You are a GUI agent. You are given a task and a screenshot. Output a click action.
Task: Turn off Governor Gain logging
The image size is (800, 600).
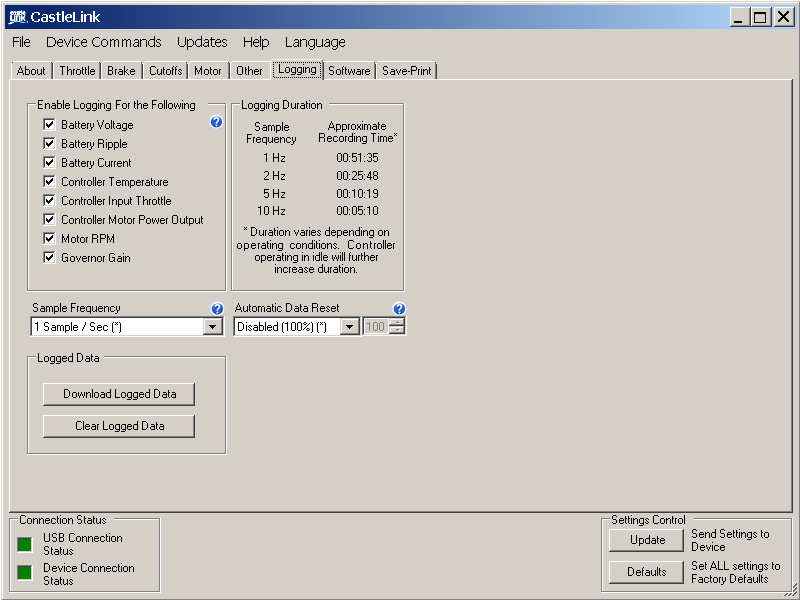[x=49, y=258]
